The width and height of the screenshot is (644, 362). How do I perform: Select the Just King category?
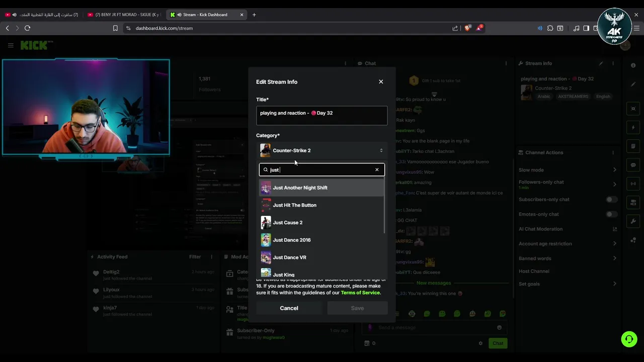[x=321, y=274]
